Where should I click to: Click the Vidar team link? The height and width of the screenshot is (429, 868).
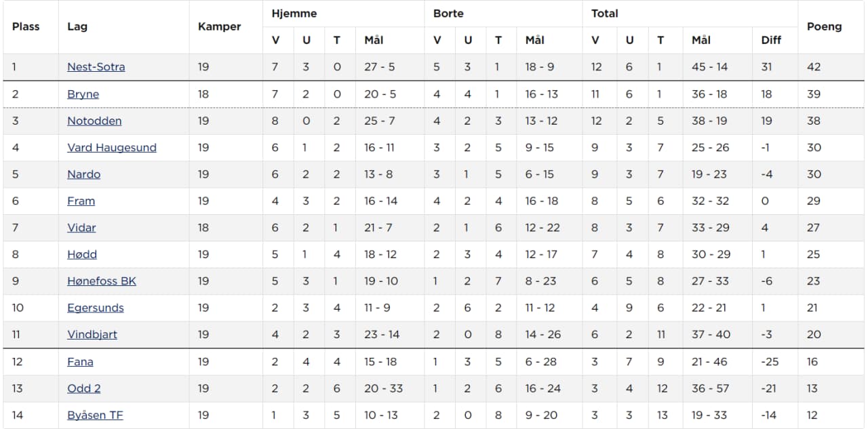coord(81,228)
